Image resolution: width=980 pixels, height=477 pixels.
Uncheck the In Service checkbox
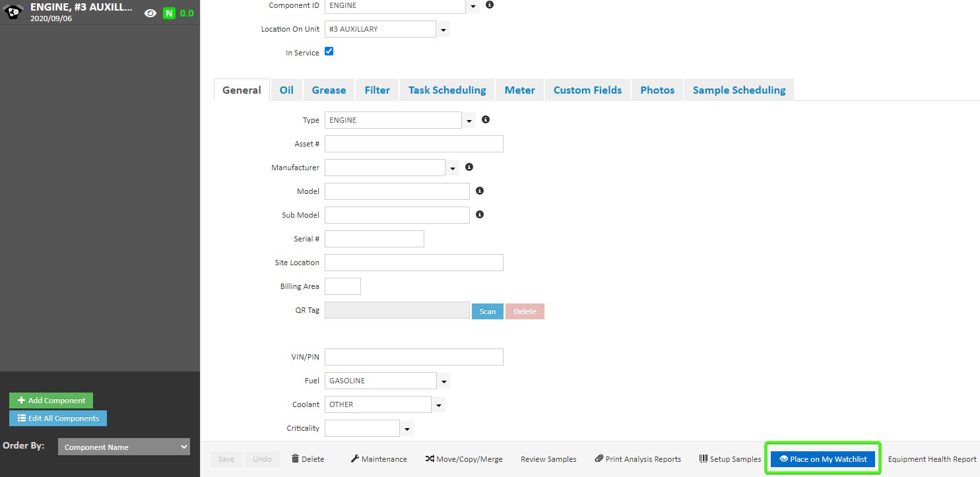click(329, 51)
